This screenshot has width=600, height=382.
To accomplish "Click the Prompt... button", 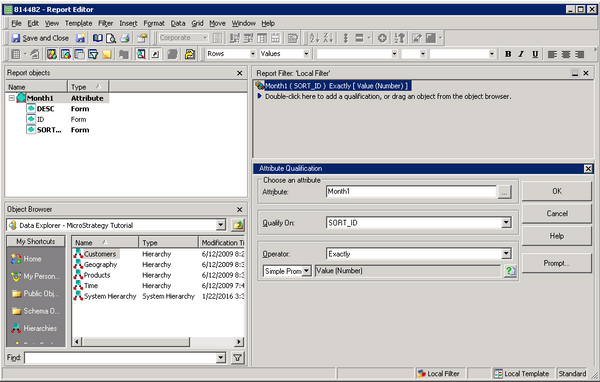I will point(557,263).
